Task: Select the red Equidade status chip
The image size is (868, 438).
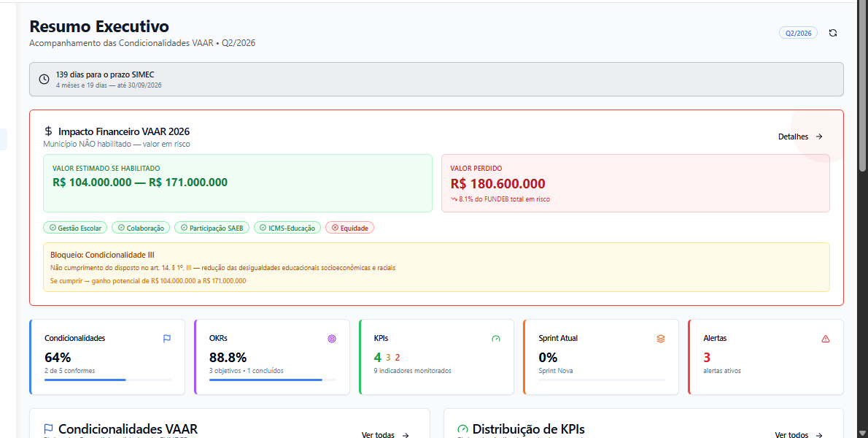Action: pyautogui.click(x=350, y=228)
